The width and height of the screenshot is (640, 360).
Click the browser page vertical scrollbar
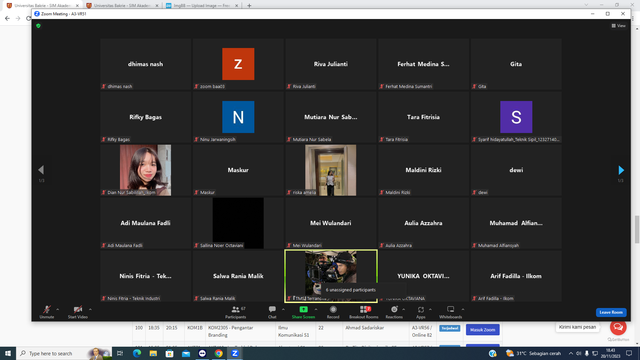coord(637,229)
